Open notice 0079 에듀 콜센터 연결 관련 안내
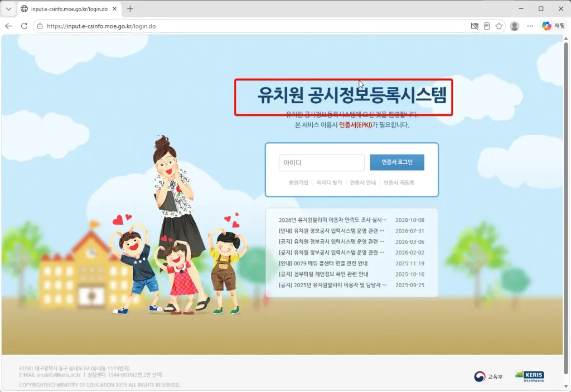Viewport: 571px width, 392px height. tap(323, 263)
